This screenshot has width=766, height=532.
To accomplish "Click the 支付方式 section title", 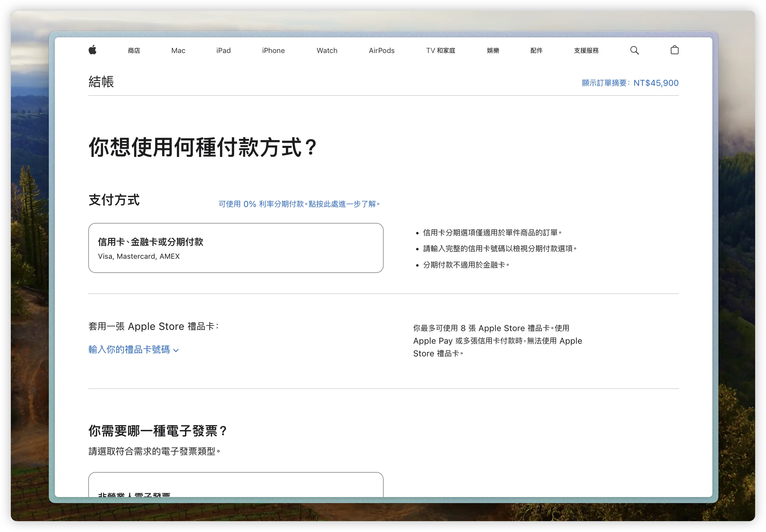I will [114, 200].
